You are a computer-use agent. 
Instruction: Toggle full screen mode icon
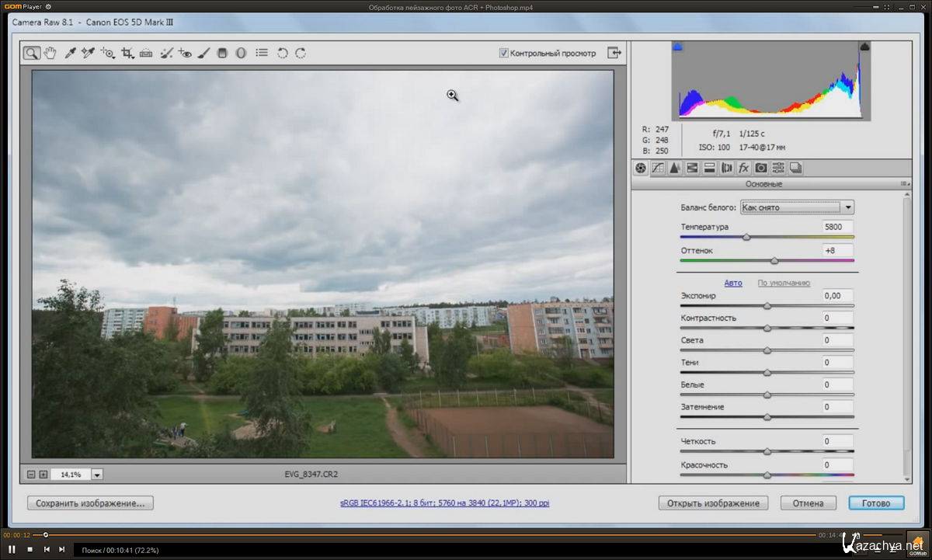(x=614, y=53)
